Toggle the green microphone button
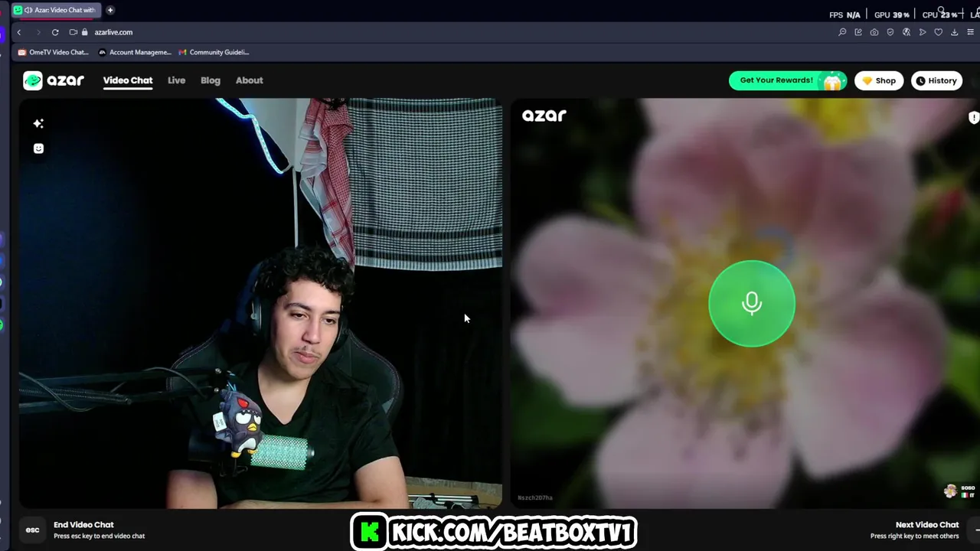Viewport: 980px width, 551px height. (x=752, y=304)
